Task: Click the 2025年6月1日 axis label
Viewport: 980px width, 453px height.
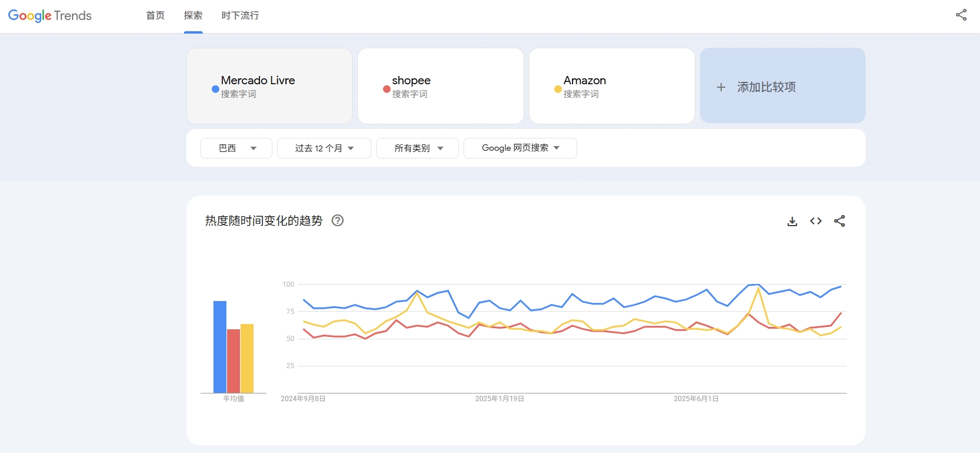Action: pyautogui.click(x=696, y=399)
